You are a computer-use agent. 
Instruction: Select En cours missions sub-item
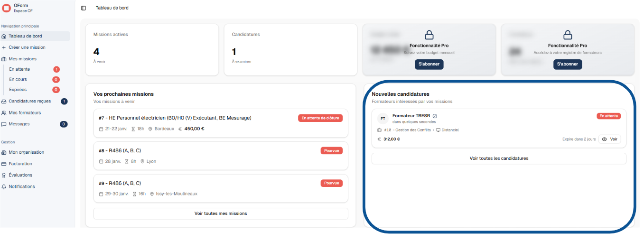(x=18, y=80)
